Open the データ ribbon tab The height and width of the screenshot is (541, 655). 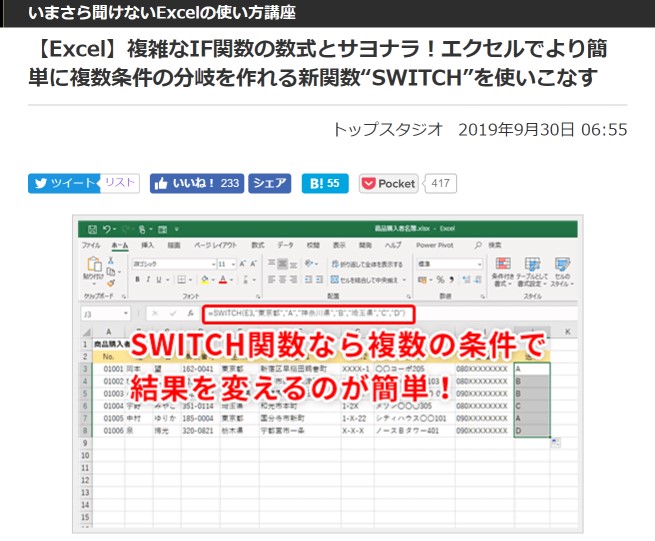coord(285,245)
